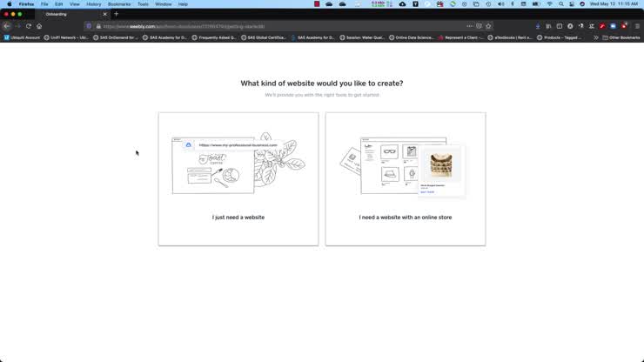Open the Firefox home page
644x362 pixels.
pyautogui.click(x=39, y=26)
